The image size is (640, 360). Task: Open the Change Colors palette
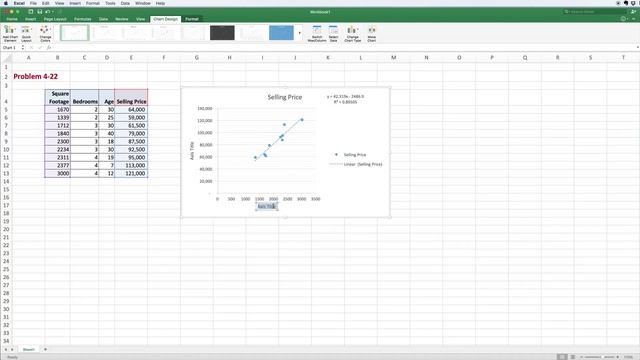pyautogui.click(x=45, y=33)
